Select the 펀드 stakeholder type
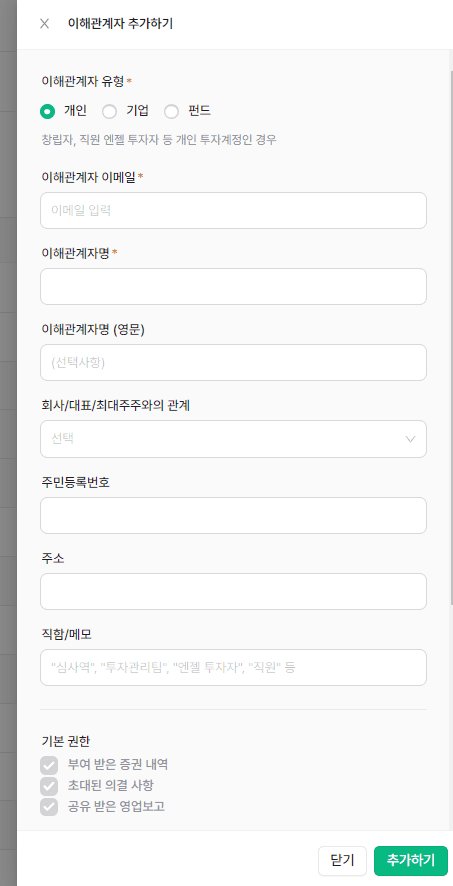The image size is (453, 886). (171, 111)
